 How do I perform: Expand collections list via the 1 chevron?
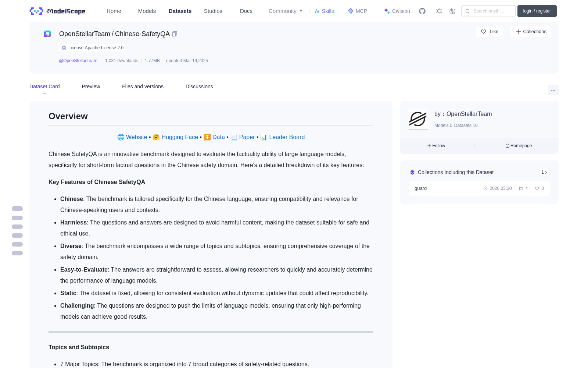pyautogui.click(x=544, y=172)
